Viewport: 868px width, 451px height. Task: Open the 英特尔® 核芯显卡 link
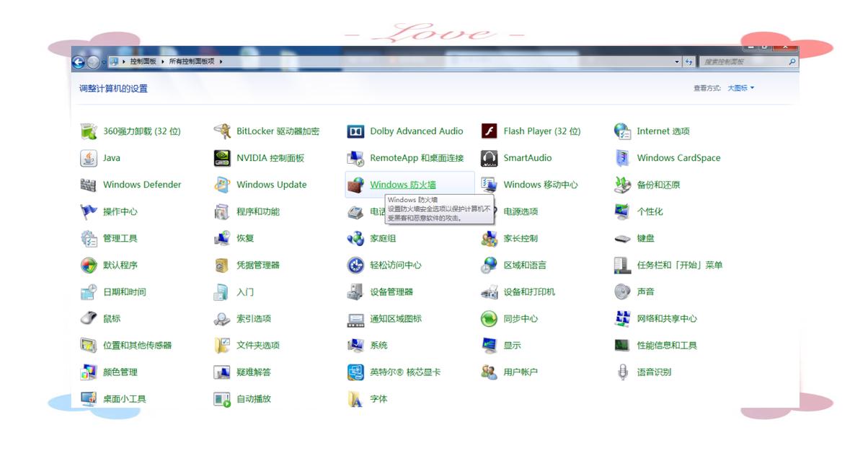405,372
